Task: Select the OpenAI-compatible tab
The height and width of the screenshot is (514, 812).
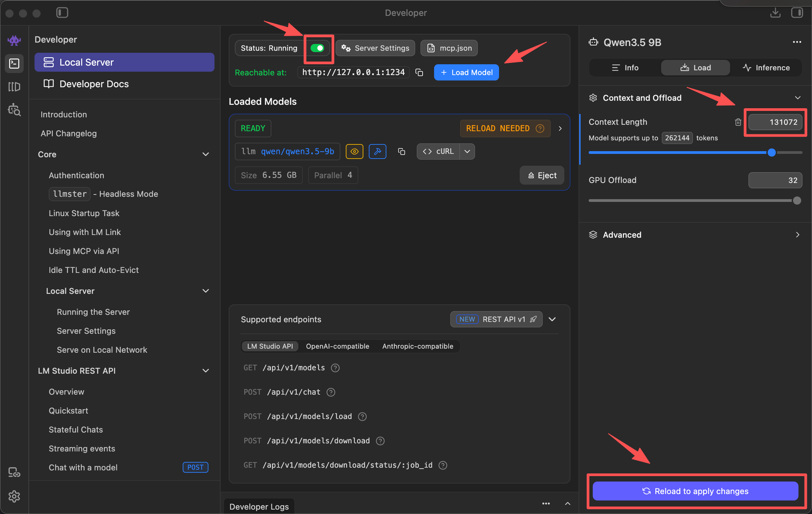Action: coord(337,346)
